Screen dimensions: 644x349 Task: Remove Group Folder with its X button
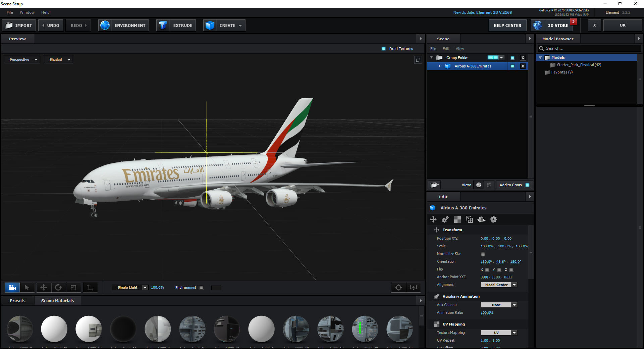[x=523, y=58]
